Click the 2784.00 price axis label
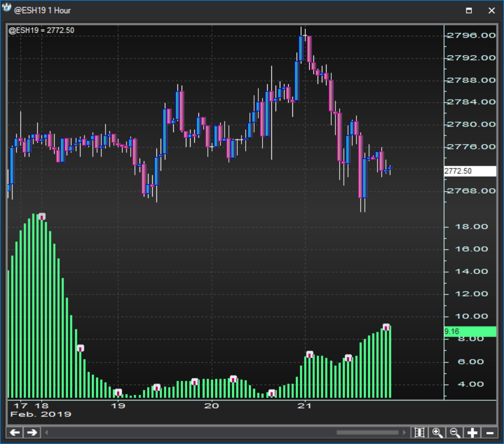 coord(471,102)
